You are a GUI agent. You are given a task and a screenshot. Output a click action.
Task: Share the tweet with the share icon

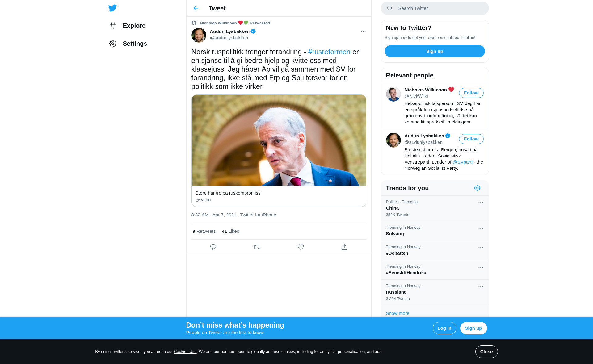pyautogui.click(x=344, y=247)
